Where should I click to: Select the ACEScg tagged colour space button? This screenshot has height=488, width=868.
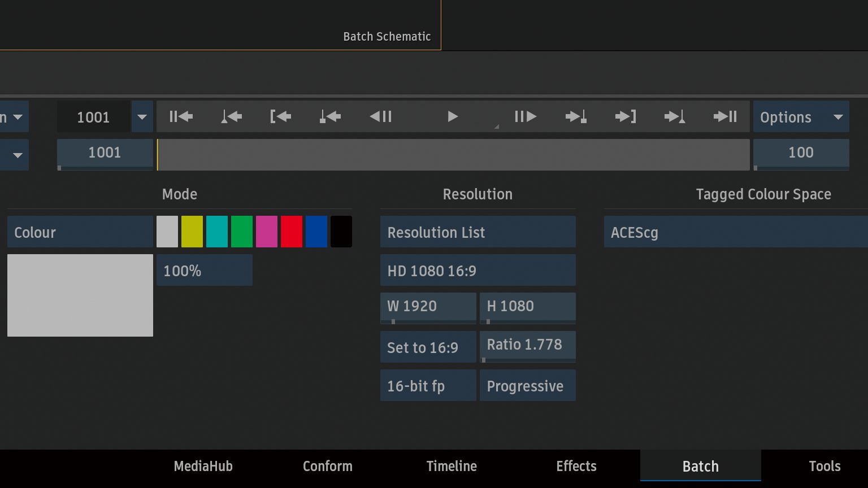(x=736, y=232)
